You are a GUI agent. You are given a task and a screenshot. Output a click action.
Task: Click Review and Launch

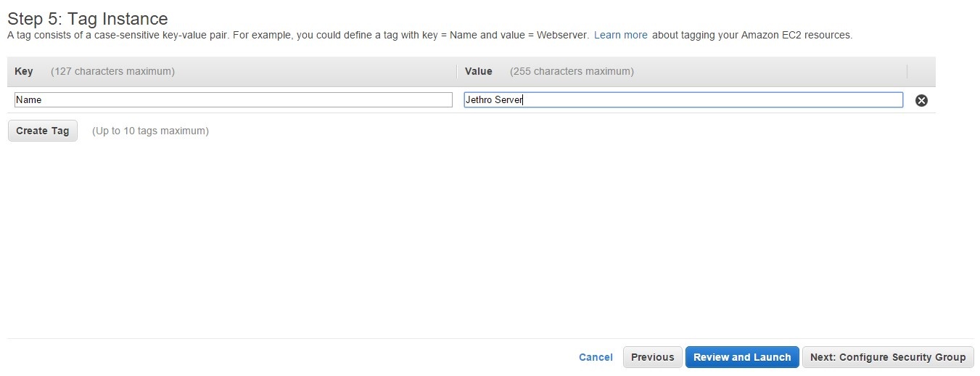click(x=742, y=357)
